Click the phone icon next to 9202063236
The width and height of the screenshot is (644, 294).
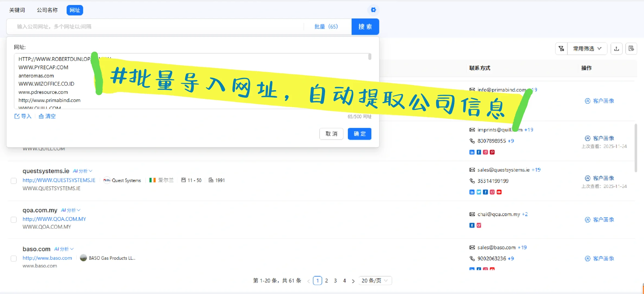pyautogui.click(x=472, y=259)
